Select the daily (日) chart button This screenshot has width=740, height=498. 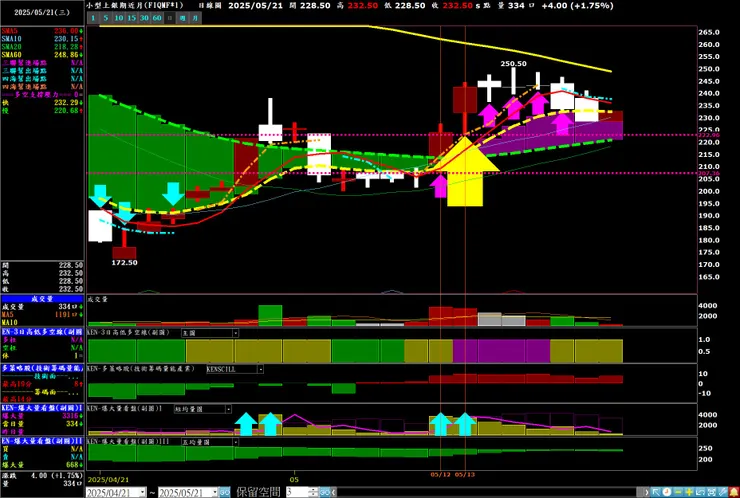click(170, 18)
